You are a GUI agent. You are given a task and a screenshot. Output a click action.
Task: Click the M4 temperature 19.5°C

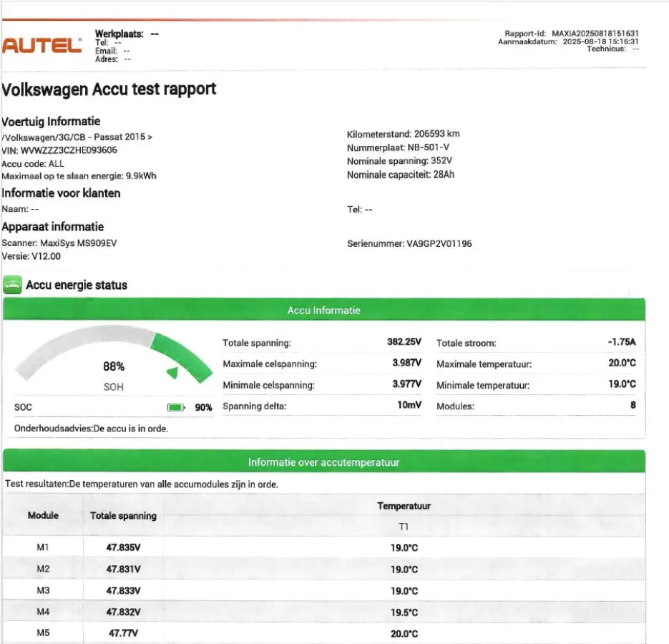pyautogui.click(x=404, y=613)
